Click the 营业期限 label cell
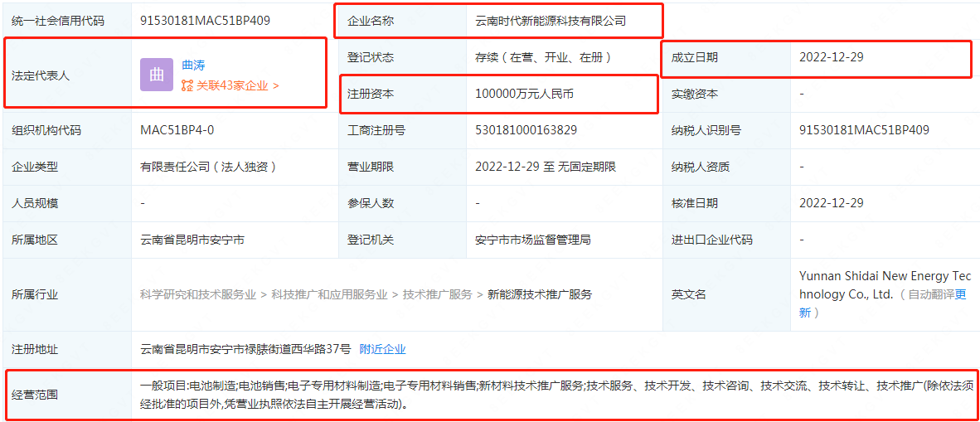The height and width of the screenshot is (422, 980). coord(402,167)
